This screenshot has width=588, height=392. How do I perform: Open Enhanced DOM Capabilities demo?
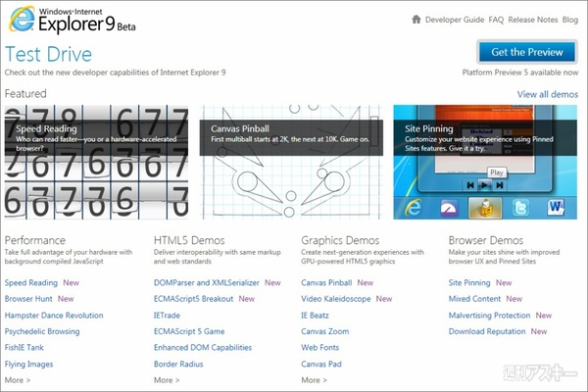click(203, 347)
